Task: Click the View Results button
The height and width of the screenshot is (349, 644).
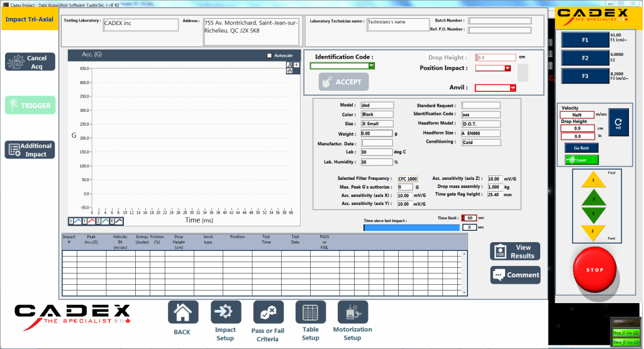Action: tap(515, 252)
